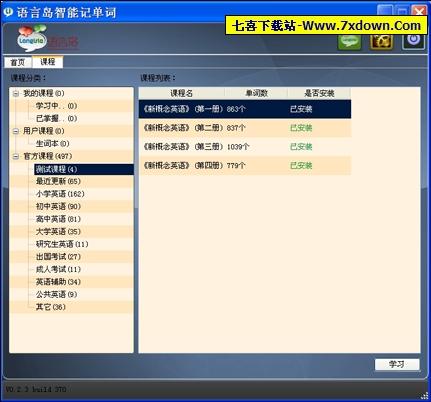Switch to the 首页 tab

point(18,62)
